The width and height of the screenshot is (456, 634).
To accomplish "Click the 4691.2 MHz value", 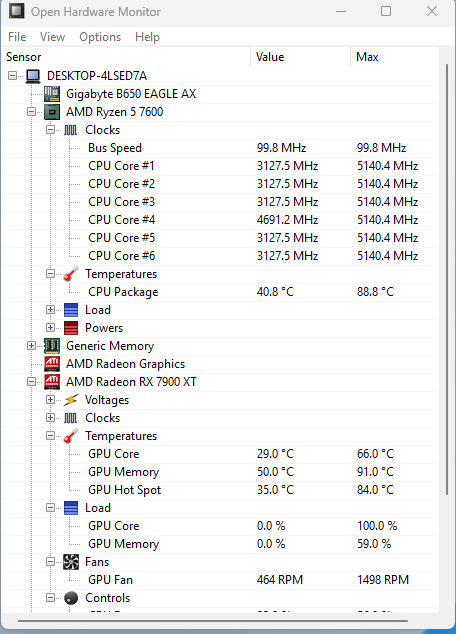I will [287, 220].
